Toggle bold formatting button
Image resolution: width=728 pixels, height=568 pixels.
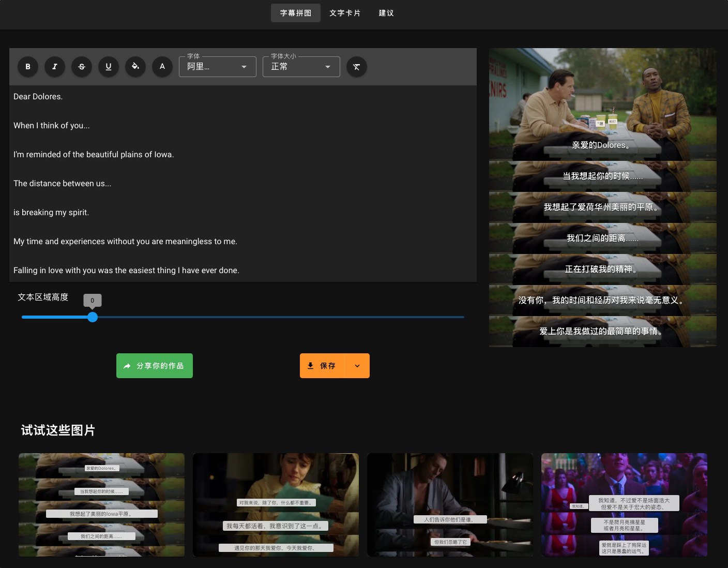click(x=28, y=67)
